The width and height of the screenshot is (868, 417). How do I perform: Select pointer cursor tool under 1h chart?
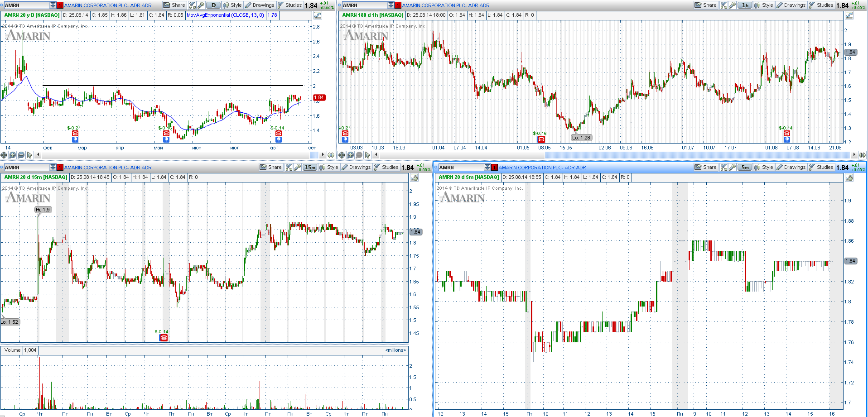[x=368, y=155]
